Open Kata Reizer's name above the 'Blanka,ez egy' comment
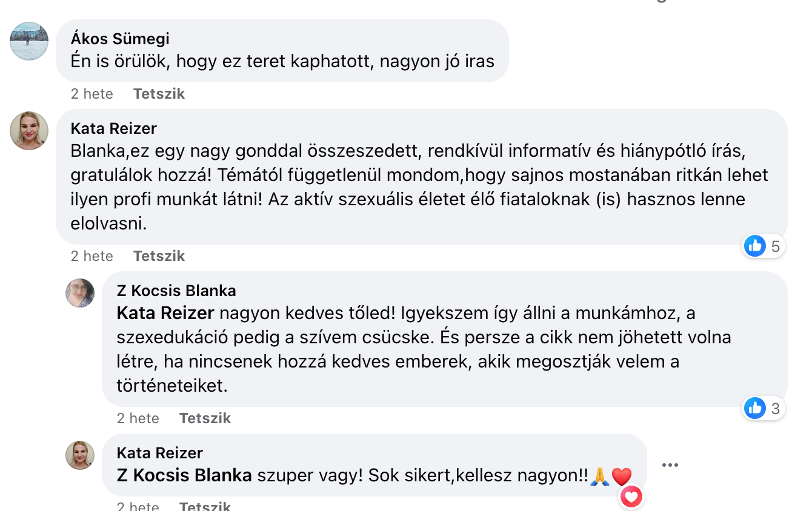The image size is (812, 511). (114, 128)
